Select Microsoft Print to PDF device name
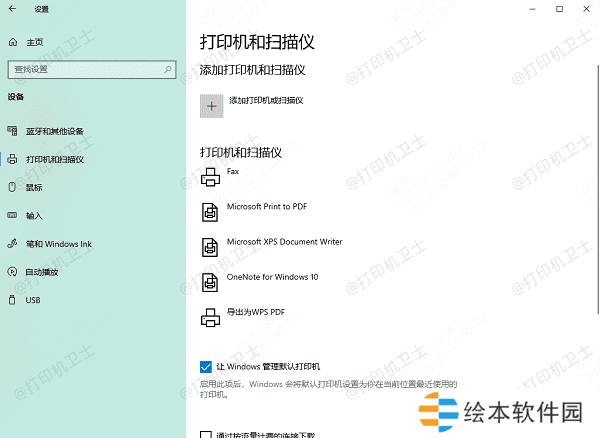The height and width of the screenshot is (438, 600). [x=267, y=207]
